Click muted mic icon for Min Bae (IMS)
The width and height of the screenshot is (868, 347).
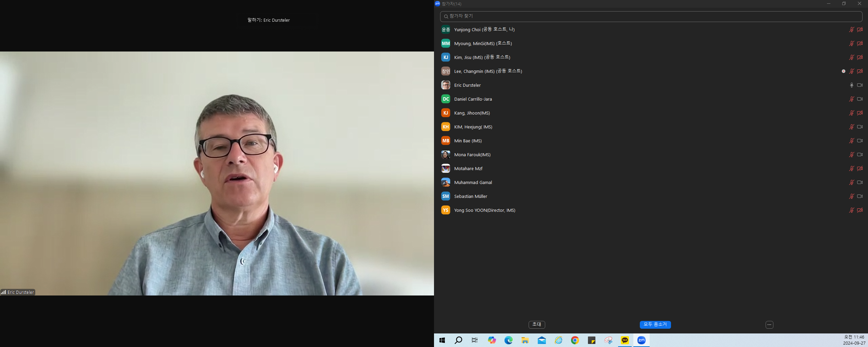(x=851, y=141)
